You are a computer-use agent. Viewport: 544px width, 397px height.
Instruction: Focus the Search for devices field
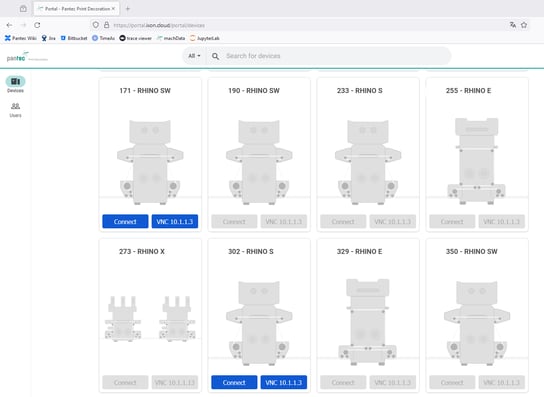(x=329, y=56)
